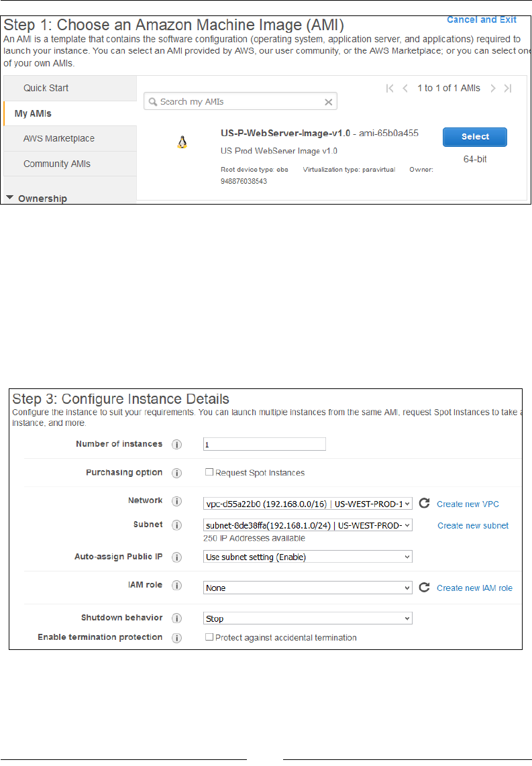Refresh the Network VPC list
Image resolution: width=532 pixels, height=766 pixels.
click(425, 503)
